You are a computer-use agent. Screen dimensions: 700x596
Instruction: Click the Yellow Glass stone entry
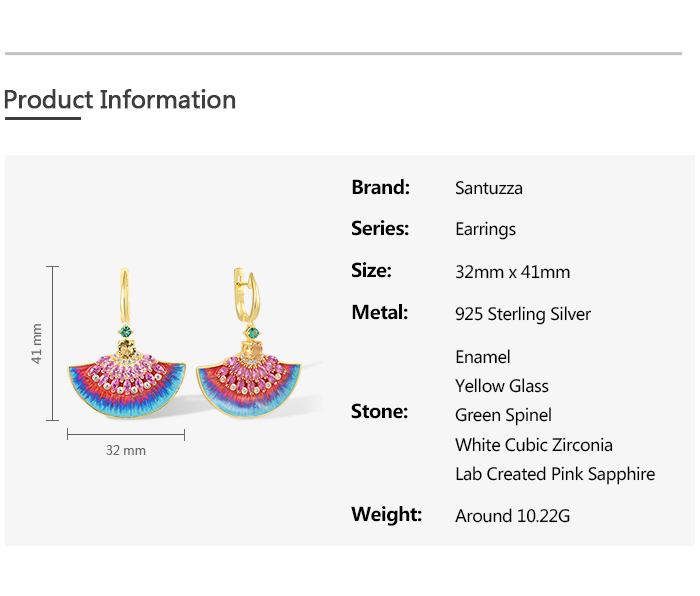[x=501, y=386]
